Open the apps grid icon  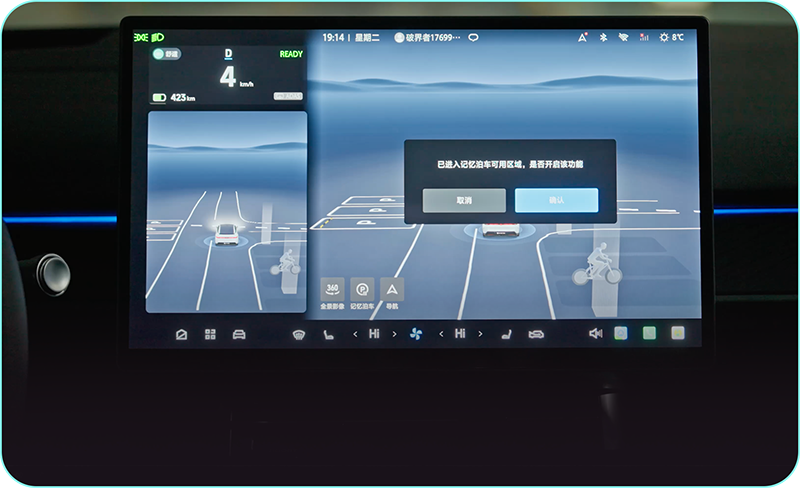pos(210,334)
